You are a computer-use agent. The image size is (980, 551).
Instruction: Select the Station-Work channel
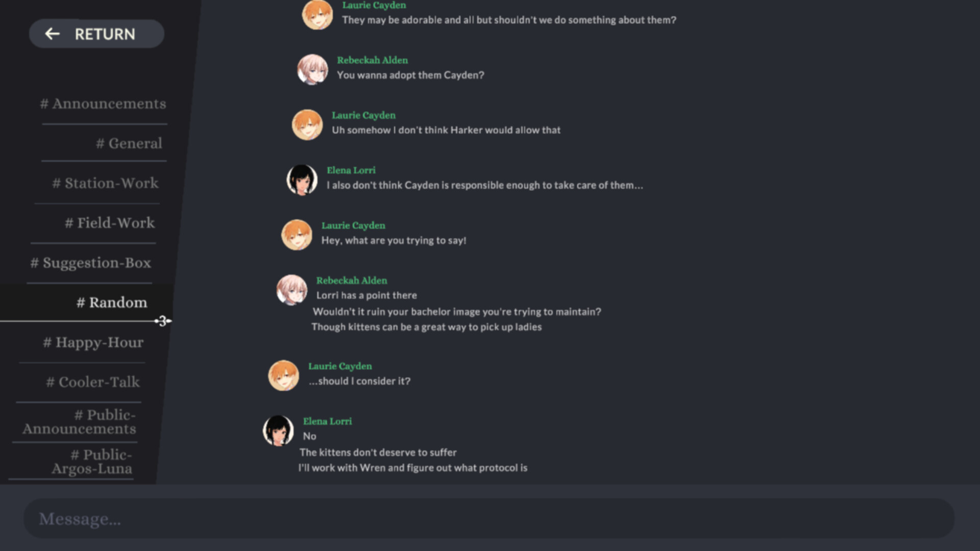point(106,183)
